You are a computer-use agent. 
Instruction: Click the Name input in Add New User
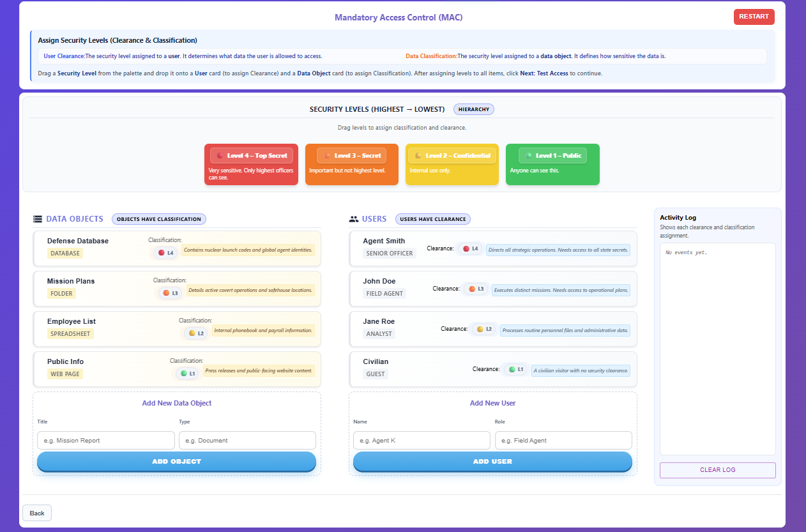click(x=422, y=440)
